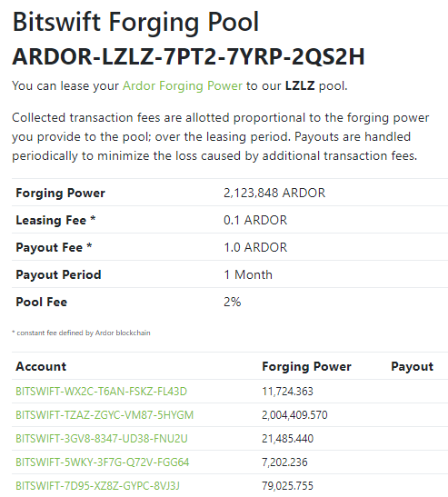Click the Forging Power column header
This screenshot has width=448, height=497.
click(x=306, y=366)
